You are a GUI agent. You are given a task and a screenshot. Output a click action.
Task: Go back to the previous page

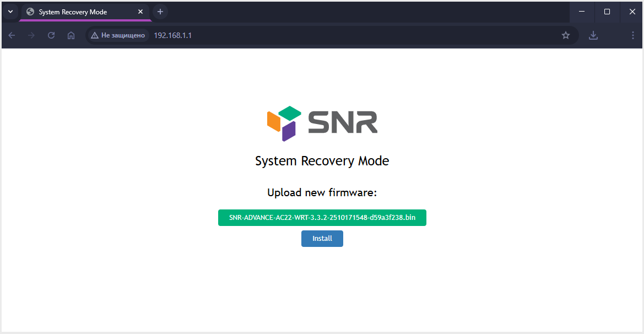tap(12, 35)
